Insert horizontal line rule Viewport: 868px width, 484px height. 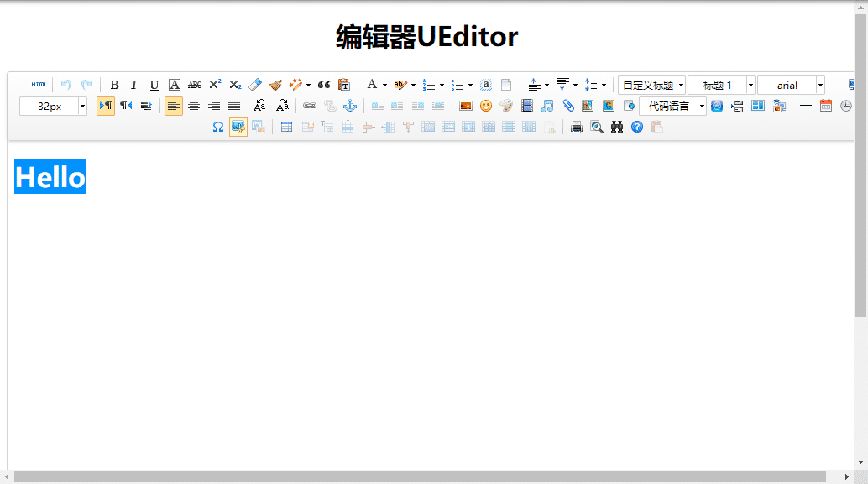click(x=806, y=106)
